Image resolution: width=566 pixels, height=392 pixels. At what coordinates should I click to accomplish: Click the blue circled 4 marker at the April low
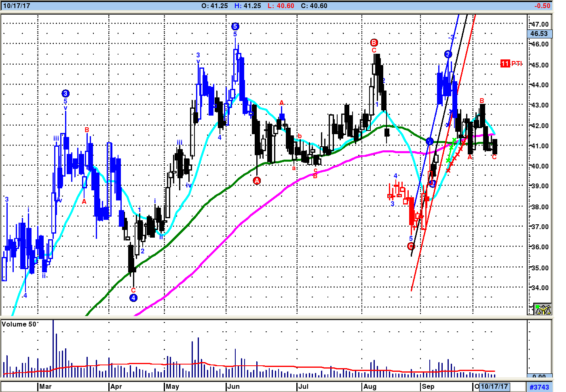click(133, 298)
